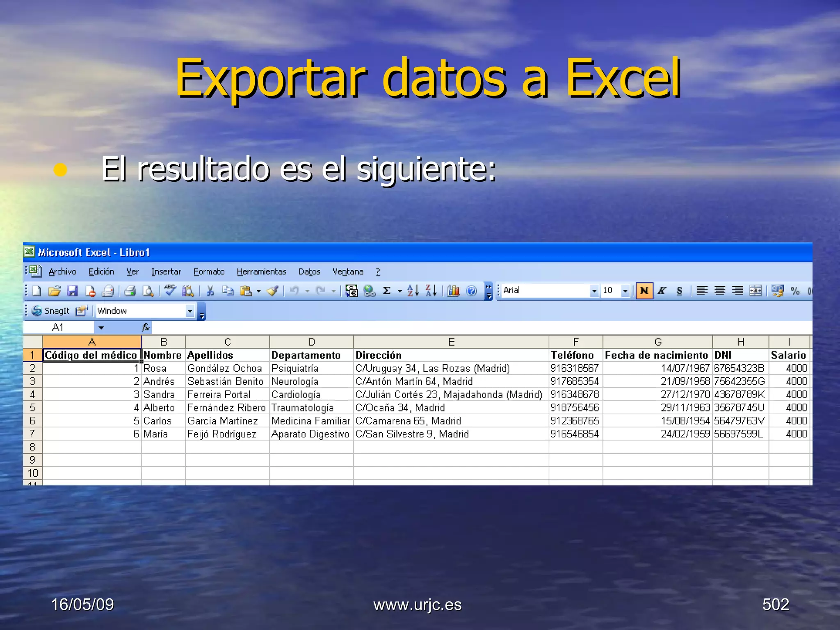
Task: Select column E header
Action: 451,342
